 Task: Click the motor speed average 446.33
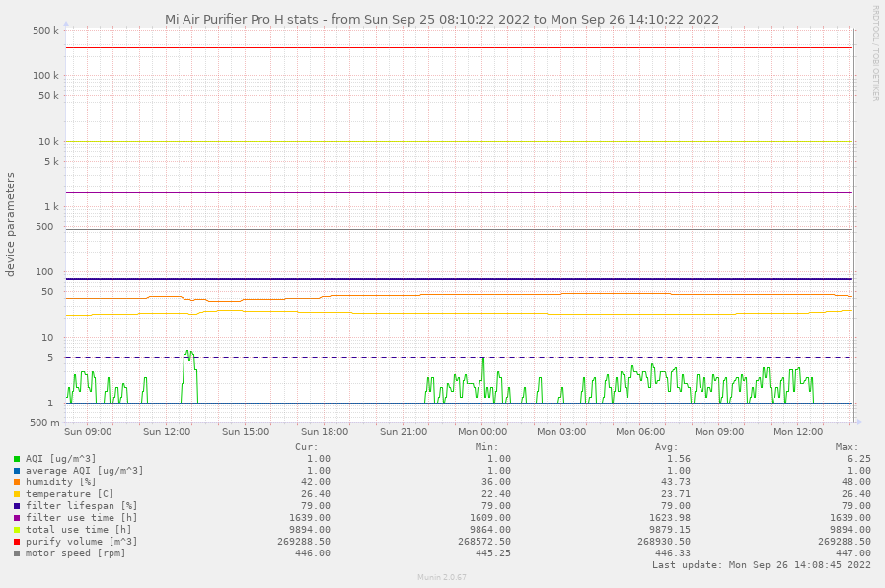click(x=673, y=553)
